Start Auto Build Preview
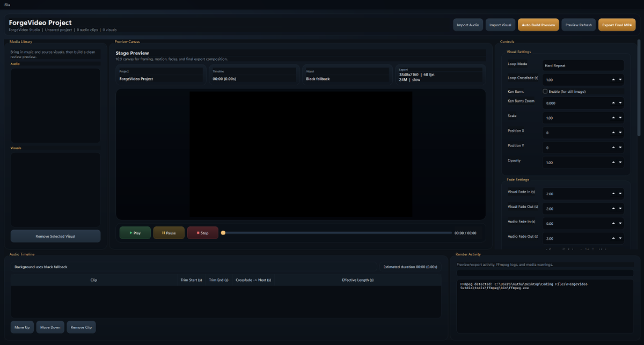The width and height of the screenshot is (644, 345). tap(538, 25)
